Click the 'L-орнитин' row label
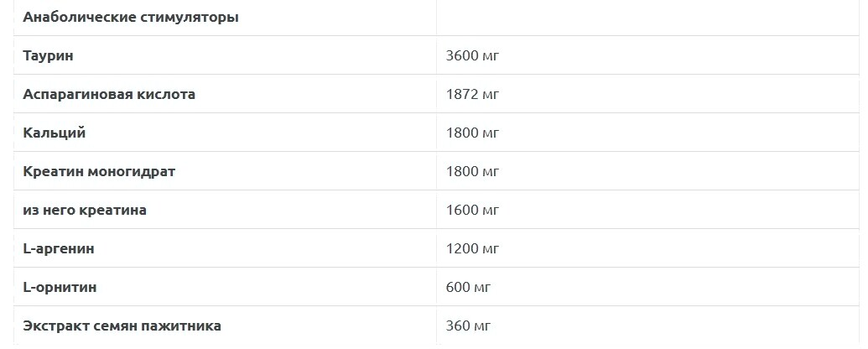 pyautogui.click(x=60, y=287)
